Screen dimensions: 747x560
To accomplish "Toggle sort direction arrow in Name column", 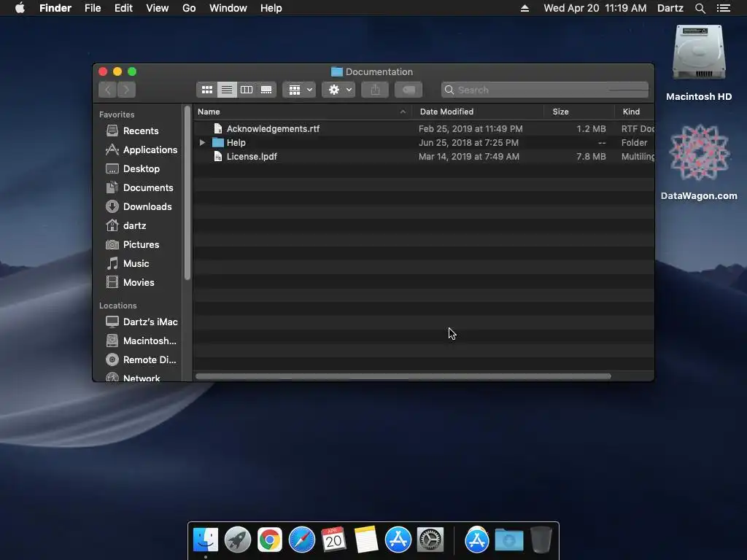I will point(403,112).
